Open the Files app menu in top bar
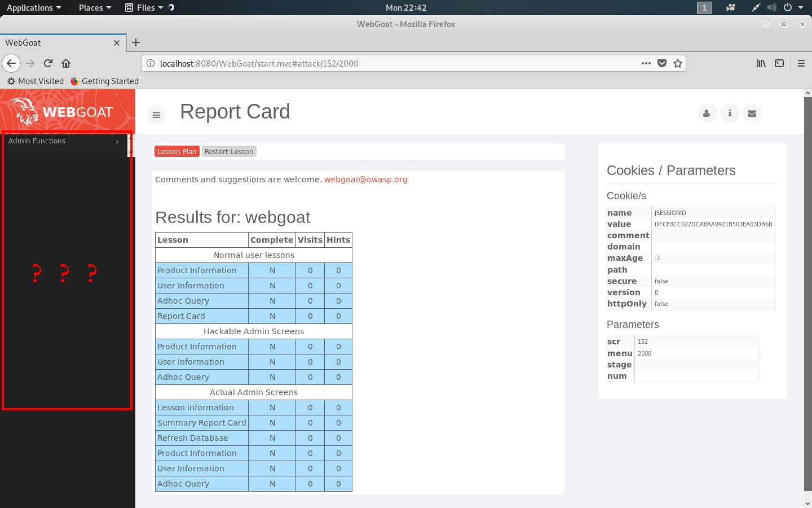812x508 pixels. (144, 7)
